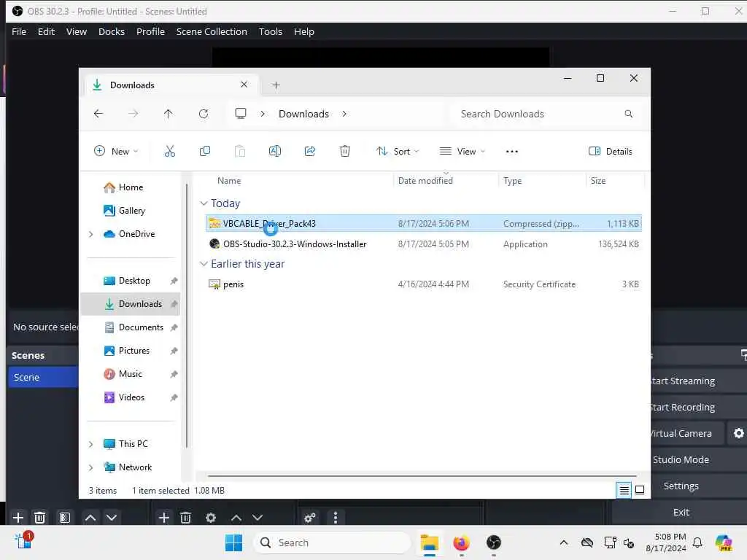Go back with the Explorer back arrow
Viewport: 747px width, 560px height.
[98, 114]
